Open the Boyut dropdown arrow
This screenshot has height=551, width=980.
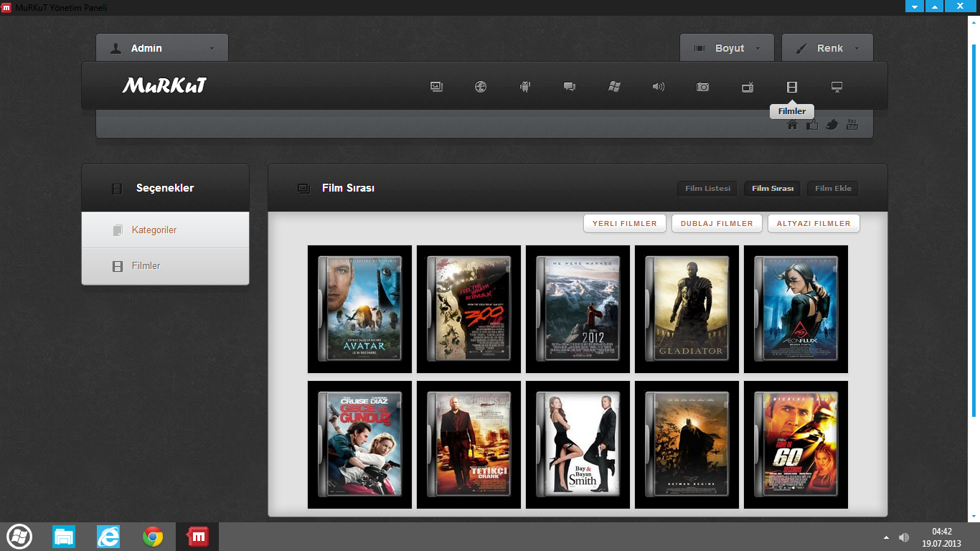point(758,49)
